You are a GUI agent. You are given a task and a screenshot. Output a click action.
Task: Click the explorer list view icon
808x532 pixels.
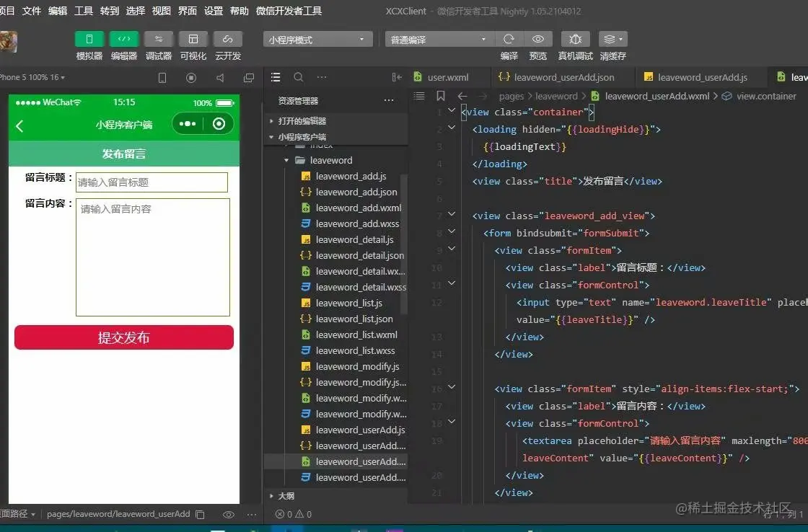(276, 77)
